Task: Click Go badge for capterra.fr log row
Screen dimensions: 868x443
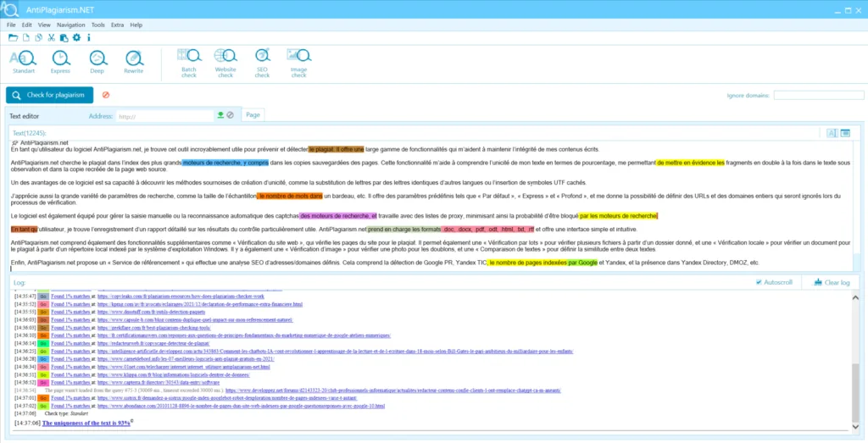Action: click(42, 382)
